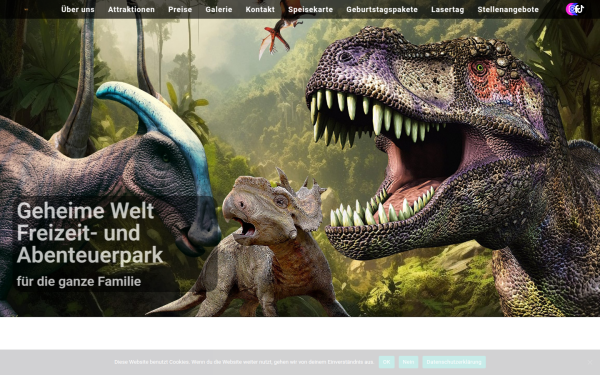View the Speisekarte menu link
The height and width of the screenshot is (375, 600).
[x=311, y=9]
